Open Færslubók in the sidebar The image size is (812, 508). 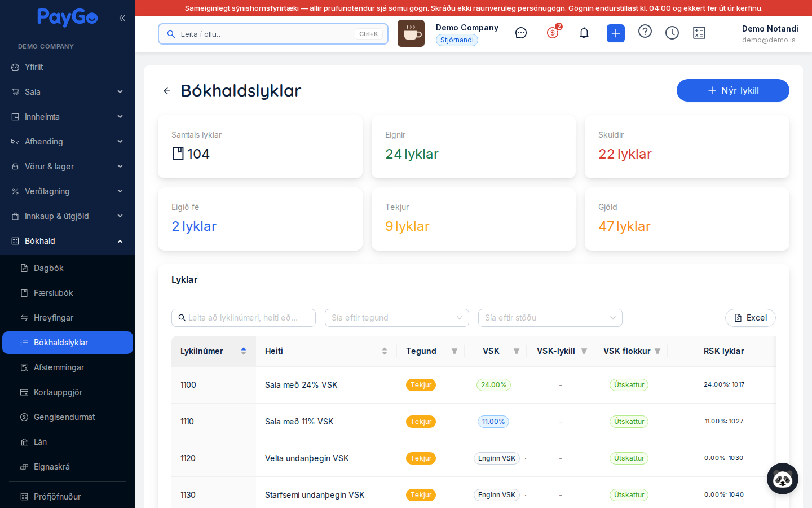68,293
